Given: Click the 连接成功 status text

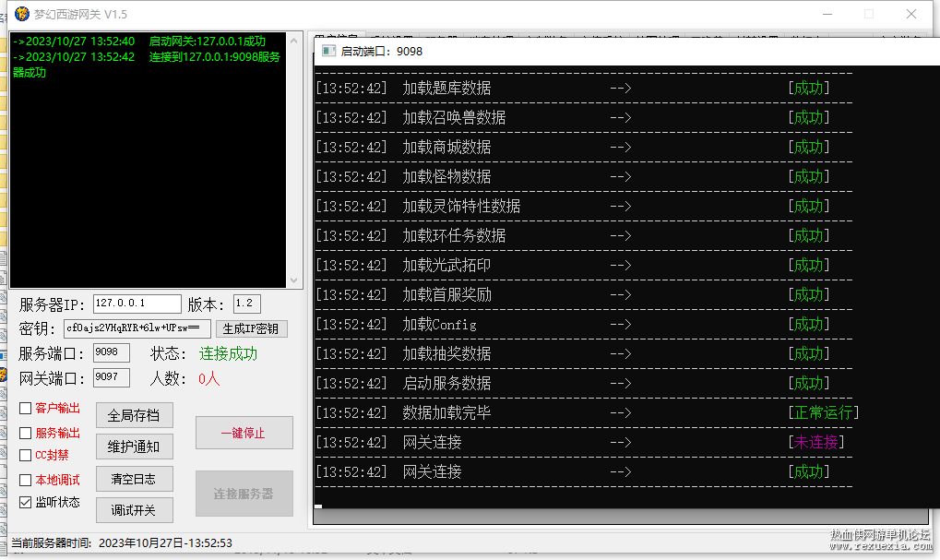Looking at the screenshot, I should click(228, 353).
